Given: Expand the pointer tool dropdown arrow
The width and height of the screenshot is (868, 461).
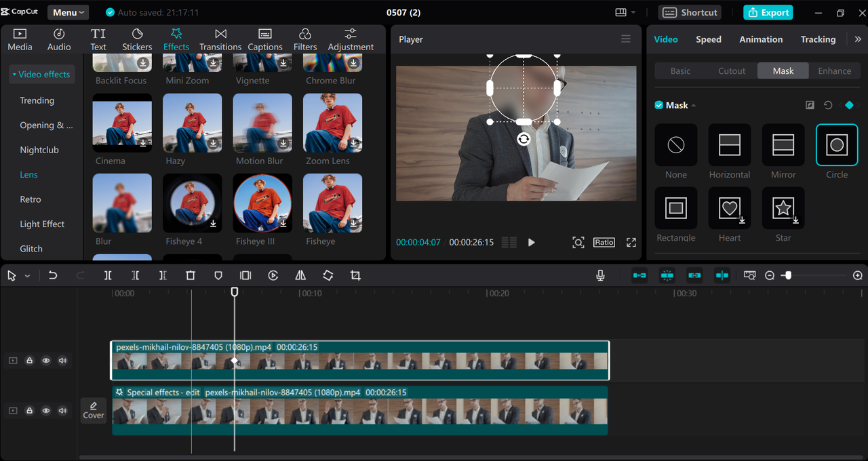Looking at the screenshot, I should (27, 276).
